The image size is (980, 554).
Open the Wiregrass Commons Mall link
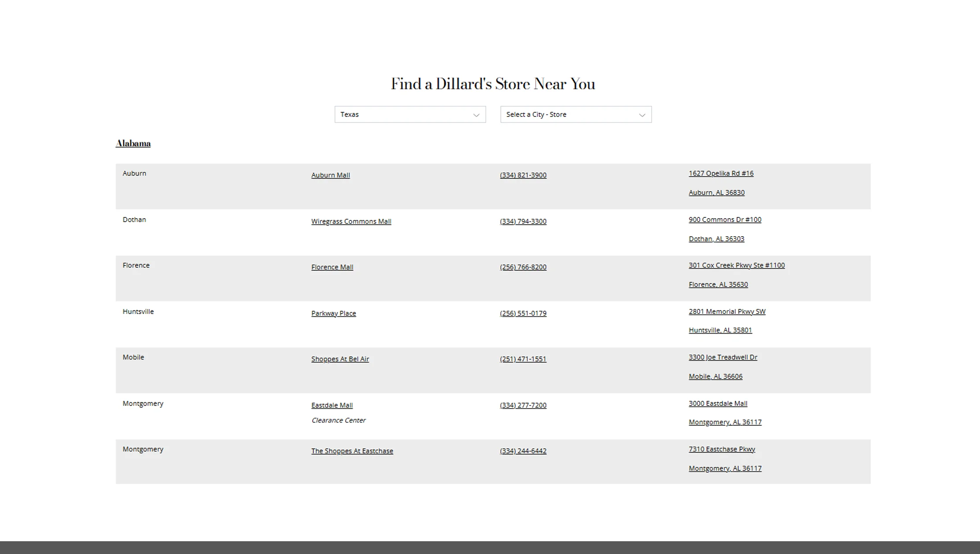(x=351, y=221)
